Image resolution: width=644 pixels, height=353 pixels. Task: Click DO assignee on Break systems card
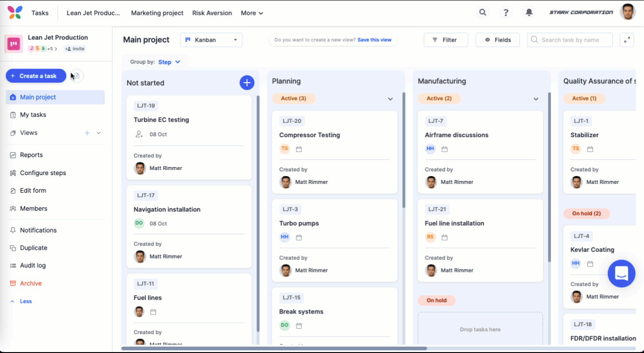click(x=285, y=325)
